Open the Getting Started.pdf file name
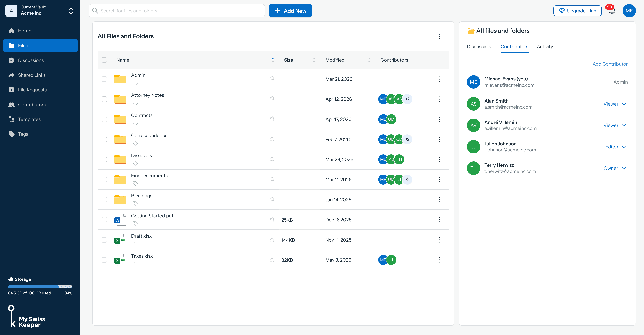 click(152, 216)
